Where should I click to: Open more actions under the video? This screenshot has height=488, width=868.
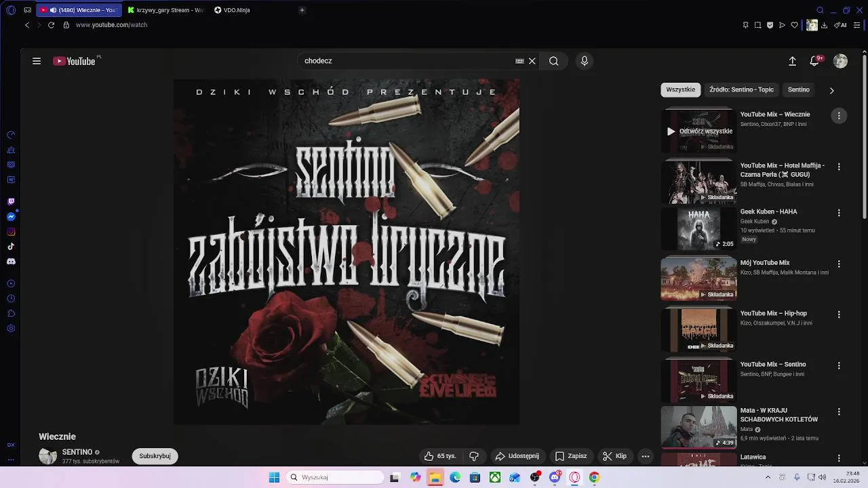coord(646,456)
